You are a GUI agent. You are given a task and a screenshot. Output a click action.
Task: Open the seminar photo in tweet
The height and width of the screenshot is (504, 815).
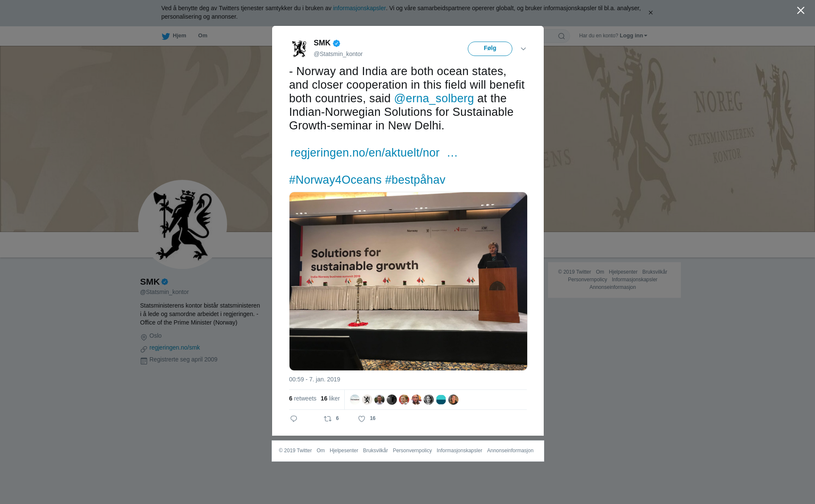click(x=408, y=281)
